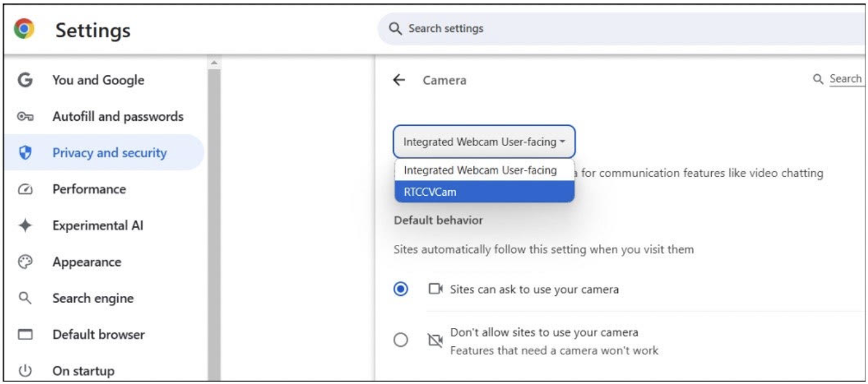
Task: Open the Performance settings page
Action: [x=89, y=189]
